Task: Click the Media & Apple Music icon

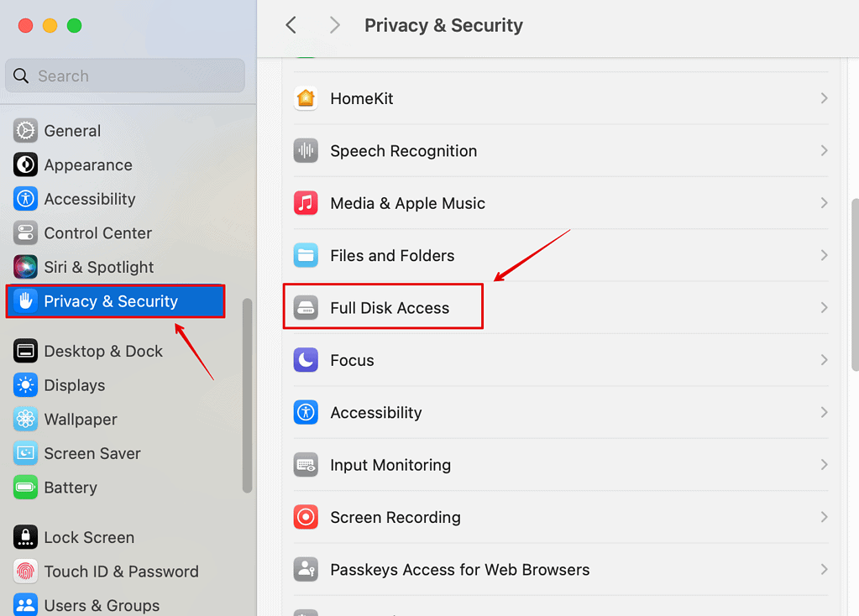Action: (306, 203)
